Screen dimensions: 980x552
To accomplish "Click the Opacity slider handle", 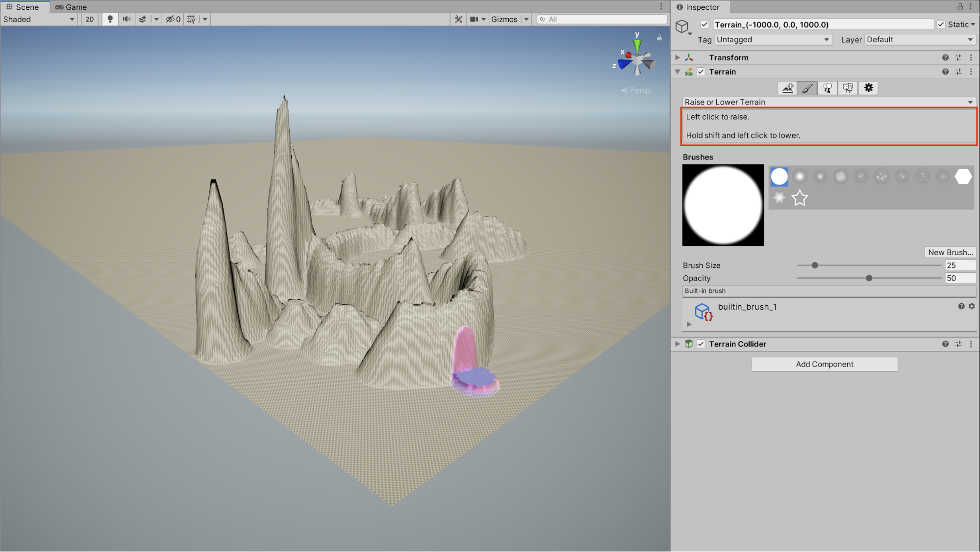I will (x=869, y=278).
